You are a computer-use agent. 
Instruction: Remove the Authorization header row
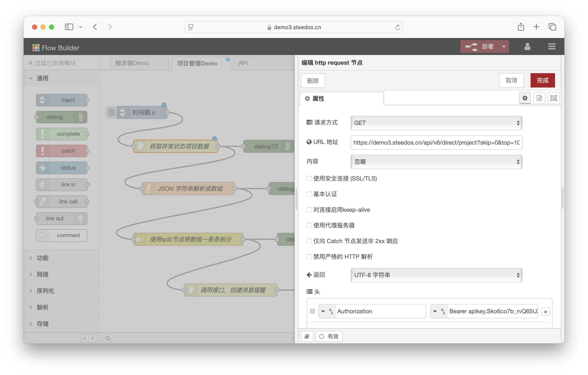[546, 312]
